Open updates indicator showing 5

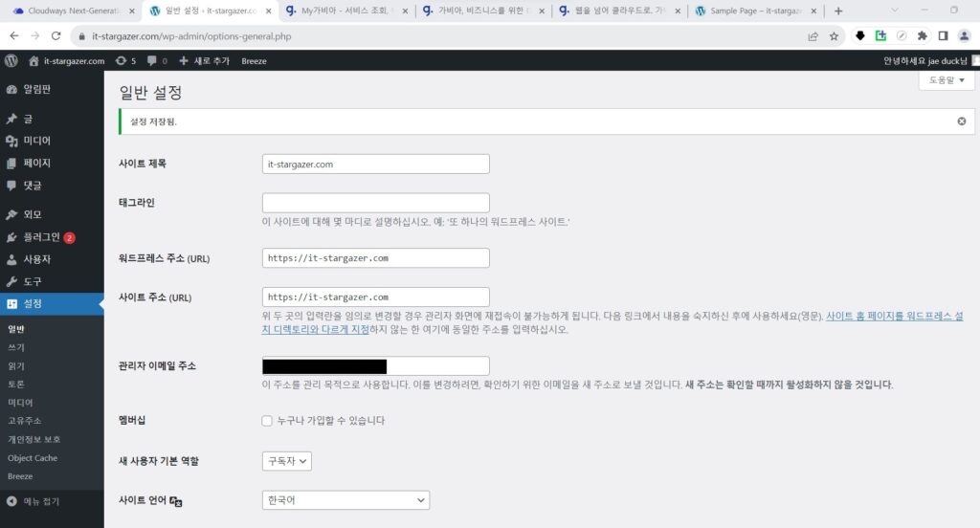[125, 60]
